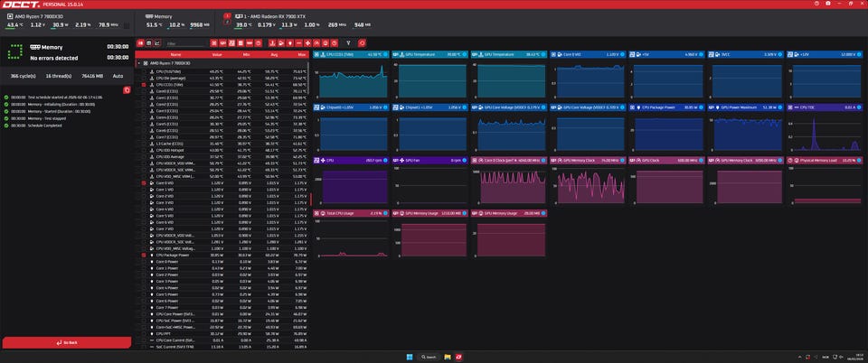Click the red clear log icon above test log
Image resolution: width=868 pixels, height=363 pixels.
pyautogui.click(x=127, y=90)
